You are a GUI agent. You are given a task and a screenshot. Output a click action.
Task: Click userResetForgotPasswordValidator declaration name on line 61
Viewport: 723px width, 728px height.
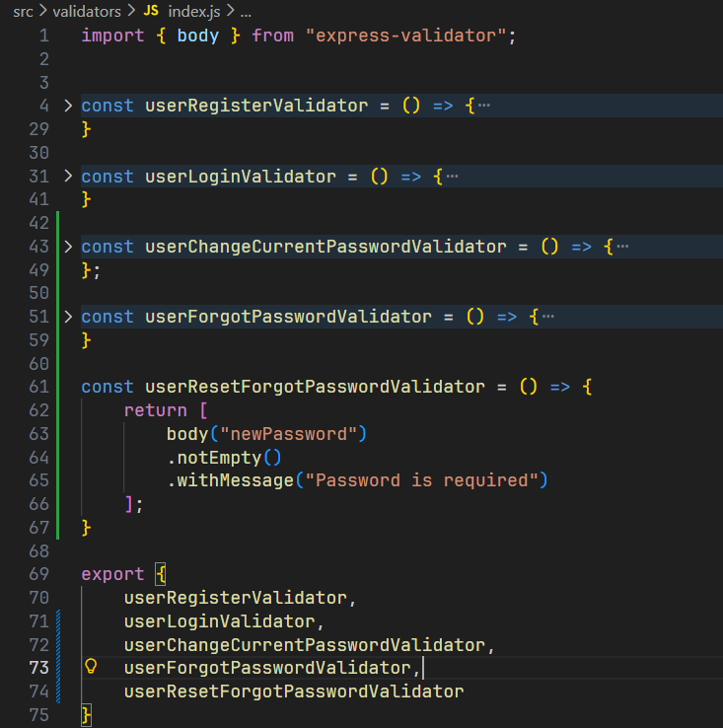(x=315, y=387)
